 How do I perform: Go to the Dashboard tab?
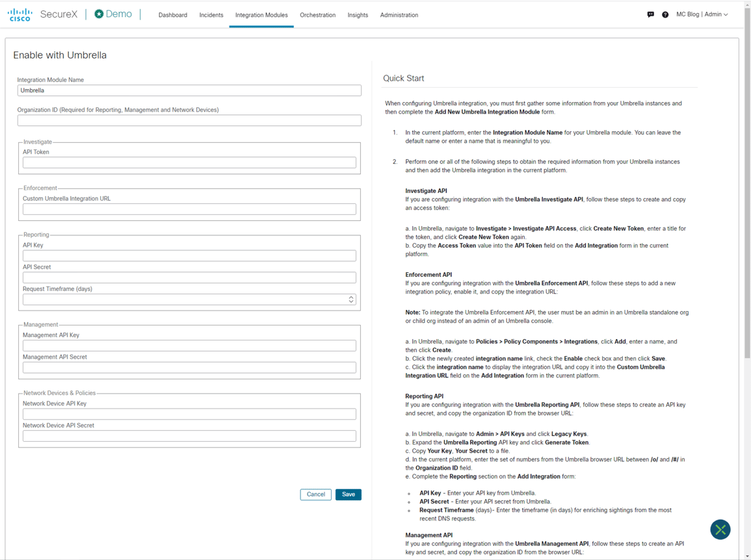173,15
